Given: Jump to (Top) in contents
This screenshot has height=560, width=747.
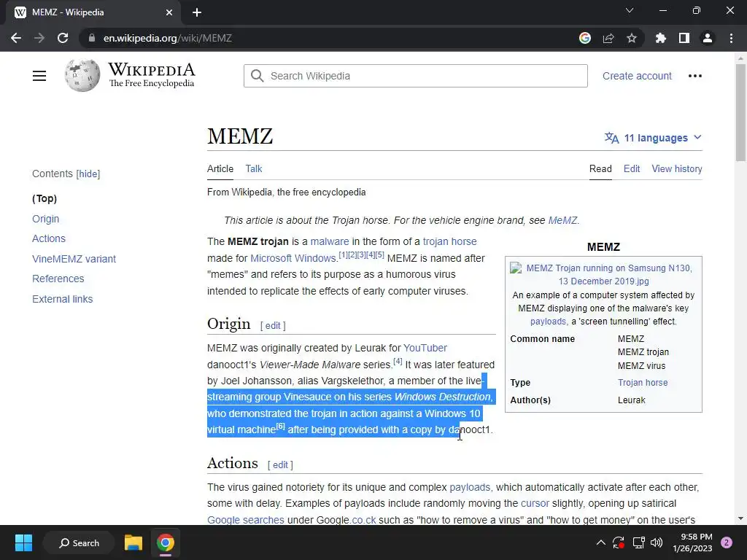Looking at the screenshot, I should 44,198.
